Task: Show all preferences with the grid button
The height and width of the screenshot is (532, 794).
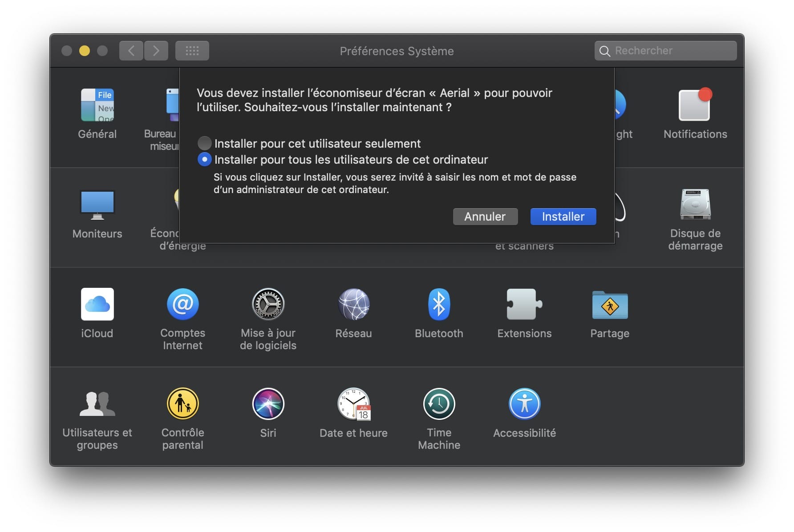Action: coord(192,51)
